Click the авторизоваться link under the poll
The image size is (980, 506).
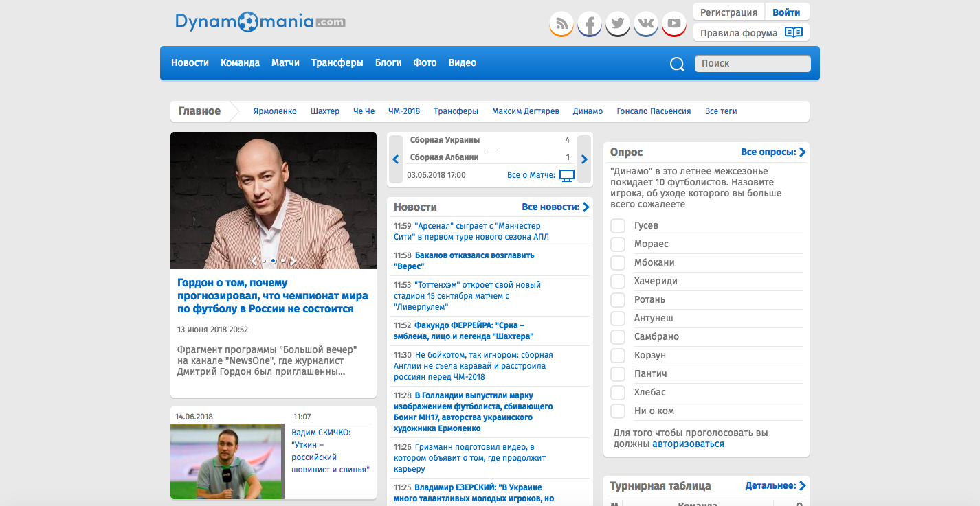tap(688, 444)
